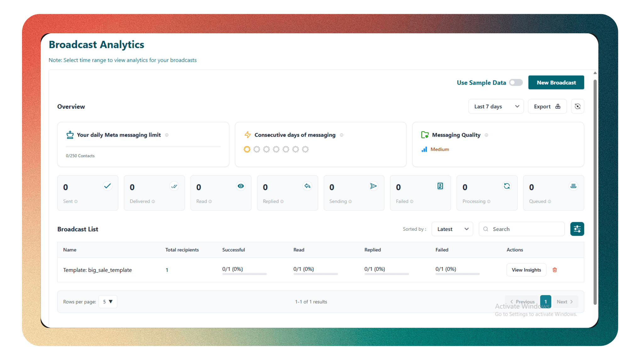This screenshot has width=644, height=362.
Task: Click the vertical scrollbar thumb
Action: (595, 192)
